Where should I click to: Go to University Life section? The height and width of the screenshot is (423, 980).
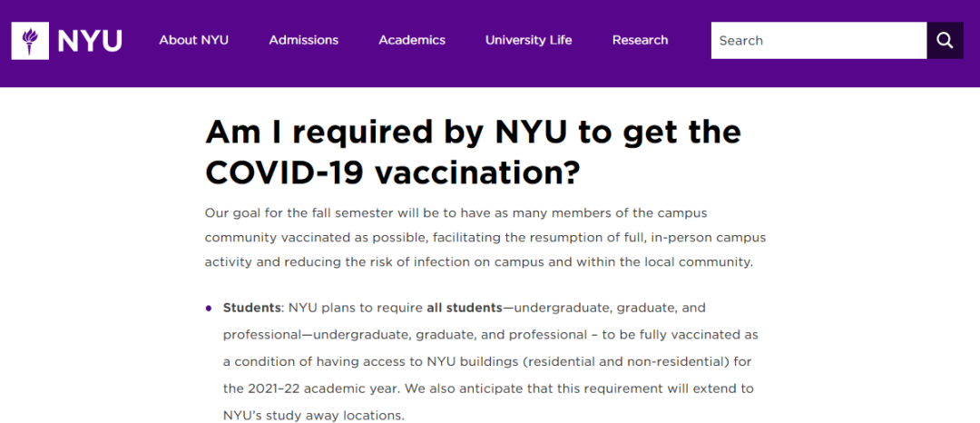(528, 40)
